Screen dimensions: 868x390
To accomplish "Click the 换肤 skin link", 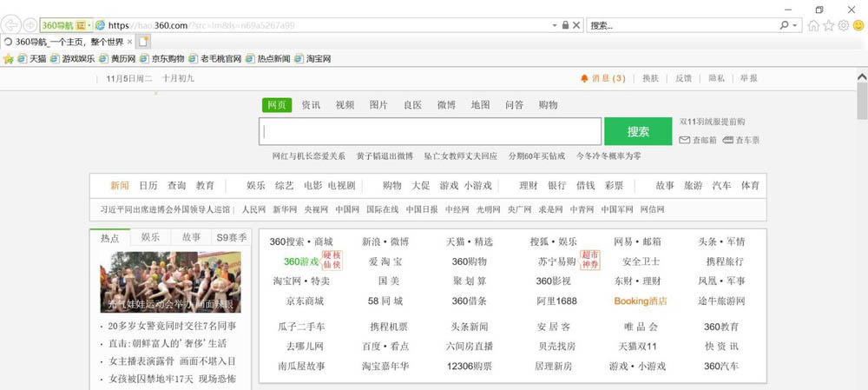I will click(x=650, y=79).
